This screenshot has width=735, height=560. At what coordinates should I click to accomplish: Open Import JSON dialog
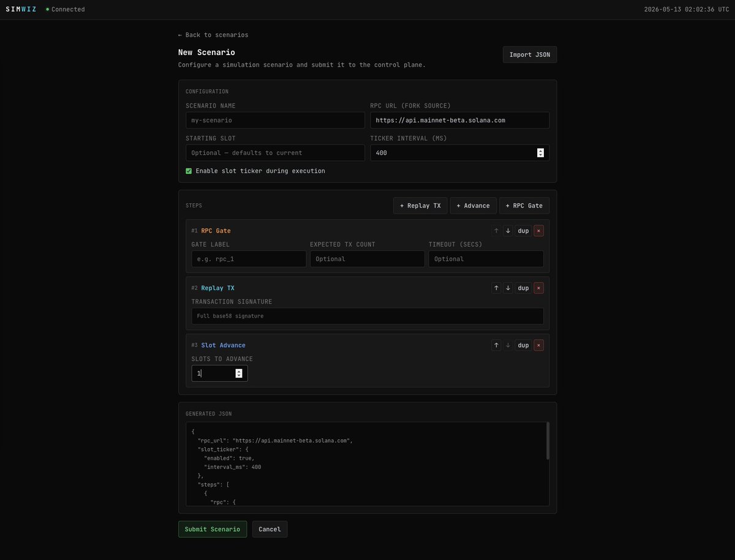point(530,54)
